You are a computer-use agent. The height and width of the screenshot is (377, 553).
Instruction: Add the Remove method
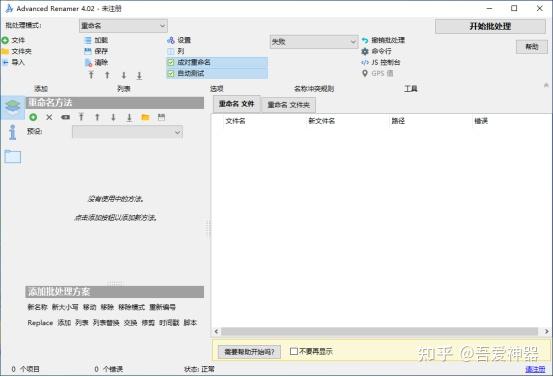107,307
